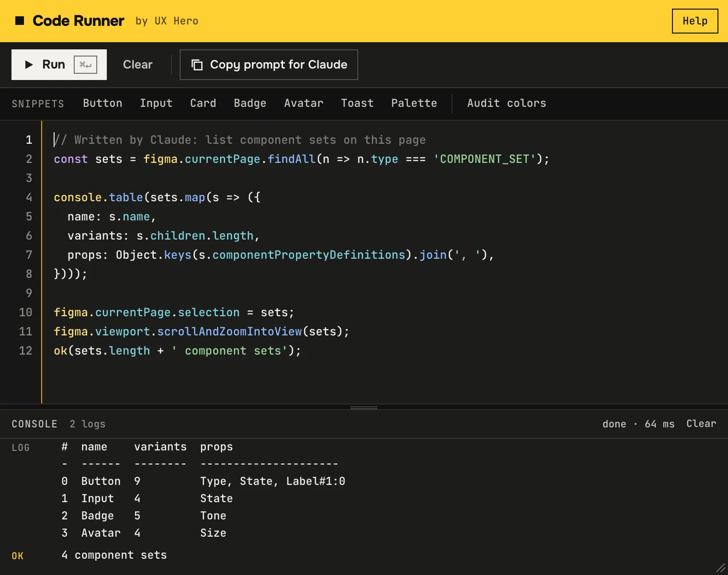Clear the editor via toolbar Clear
Viewport: 728px width, 575px height.
pos(137,65)
